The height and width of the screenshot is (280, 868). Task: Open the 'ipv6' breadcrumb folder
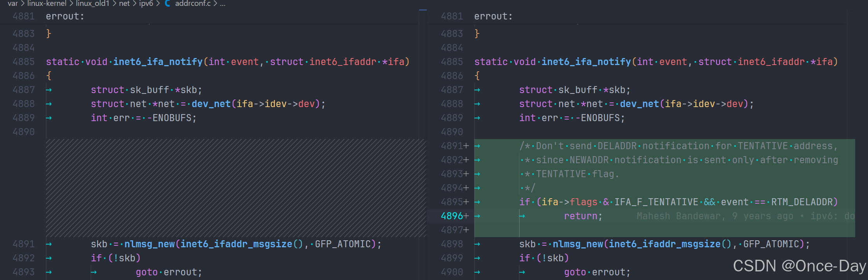tap(146, 4)
